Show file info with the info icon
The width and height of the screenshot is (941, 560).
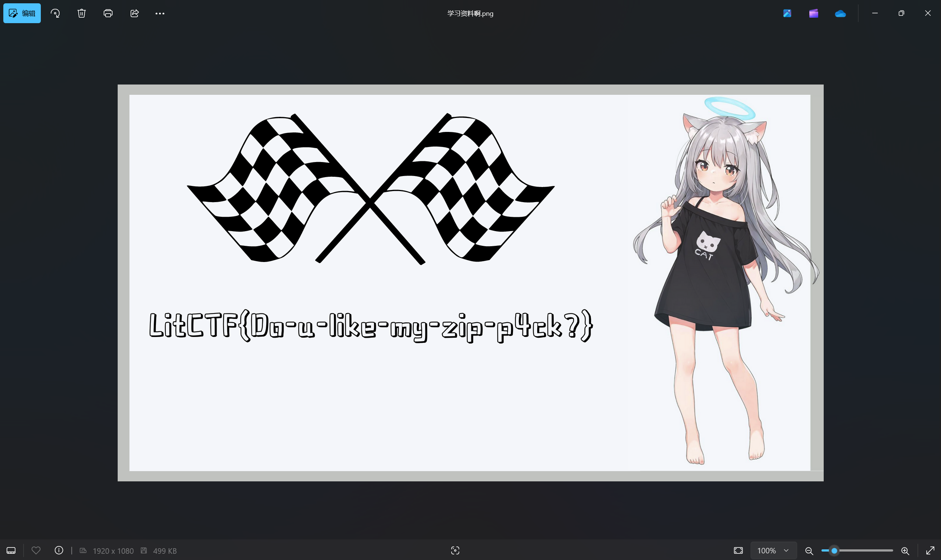click(59, 550)
